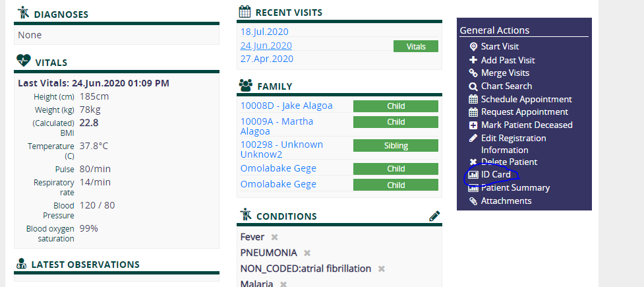
Task: Click the green Vitals tag
Action: click(x=416, y=46)
